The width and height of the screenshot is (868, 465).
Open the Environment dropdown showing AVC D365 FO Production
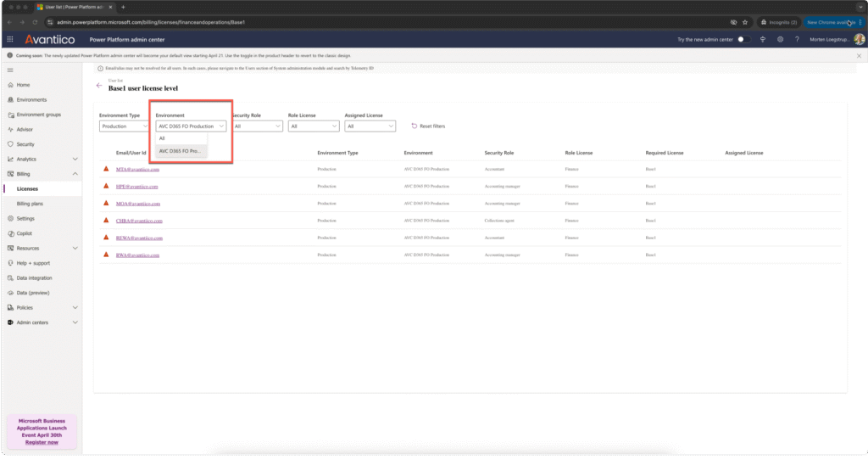191,126
